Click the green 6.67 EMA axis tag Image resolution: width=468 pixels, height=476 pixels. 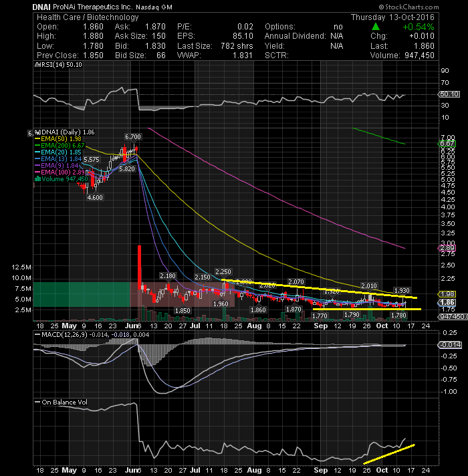click(x=447, y=144)
